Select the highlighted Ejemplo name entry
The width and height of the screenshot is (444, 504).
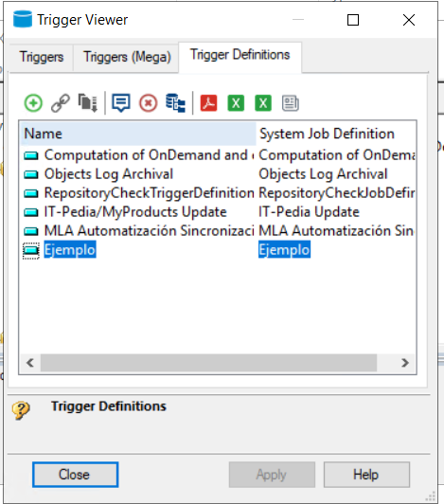70,250
